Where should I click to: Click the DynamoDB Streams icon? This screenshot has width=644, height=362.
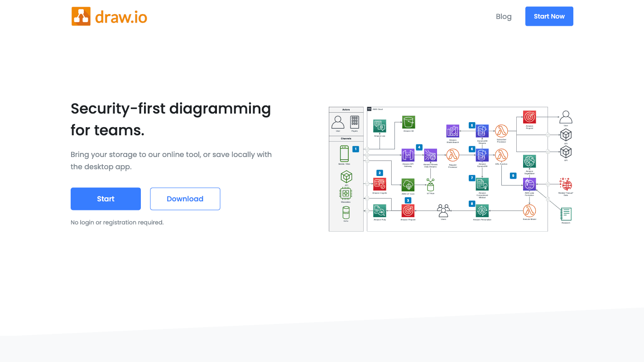click(482, 131)
